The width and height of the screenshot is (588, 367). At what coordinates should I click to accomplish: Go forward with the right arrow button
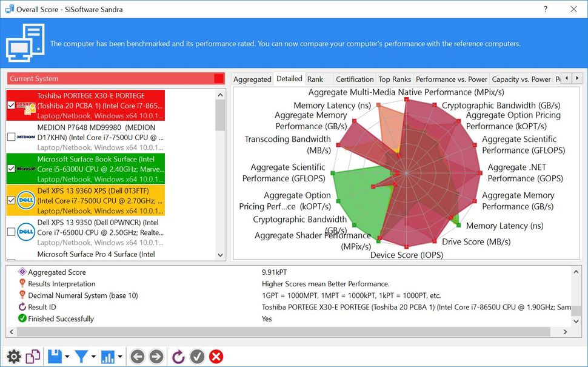pyautogui.click(x=156, y=357)
